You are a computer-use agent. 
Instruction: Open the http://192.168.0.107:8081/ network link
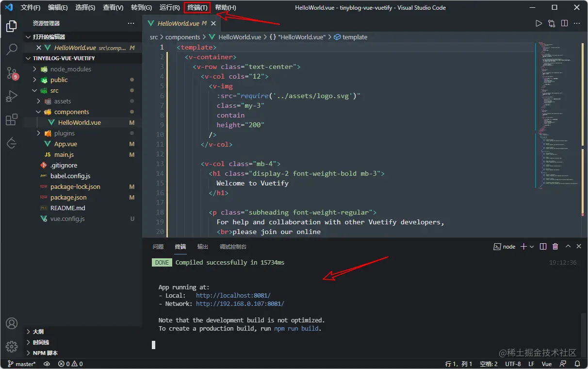(240, 303)
